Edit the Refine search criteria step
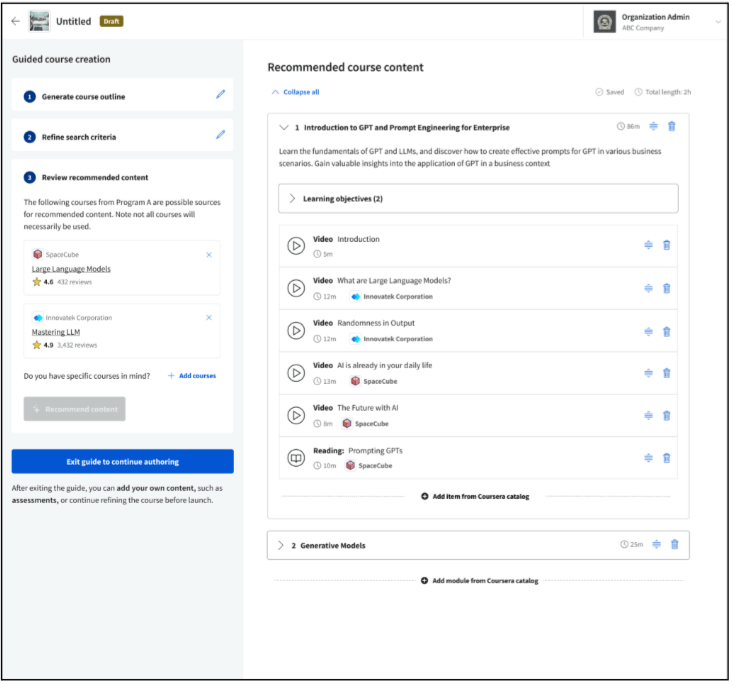 [221, 135]
